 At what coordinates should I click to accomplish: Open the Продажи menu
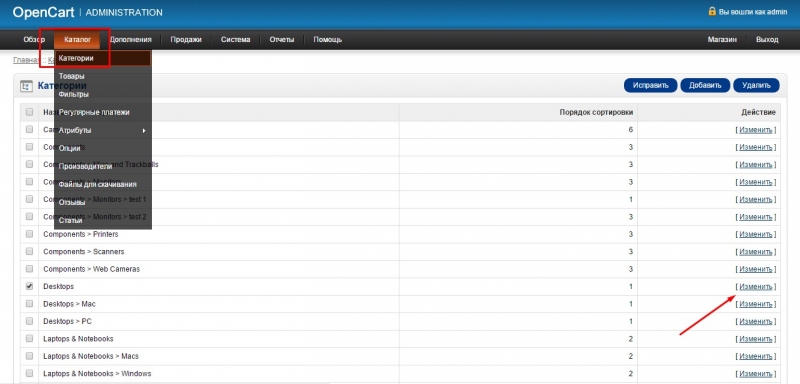pos(186,39)
